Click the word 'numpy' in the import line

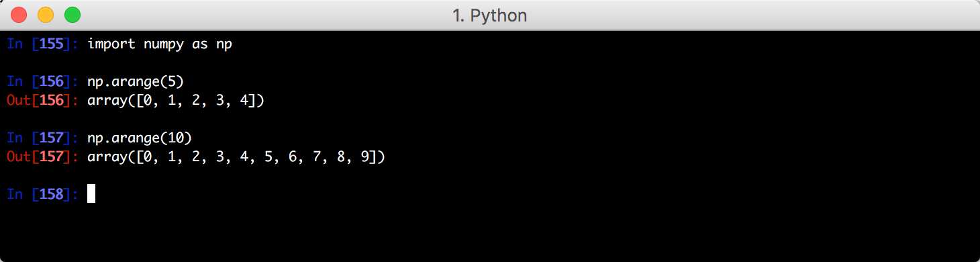tap(164, 46)
